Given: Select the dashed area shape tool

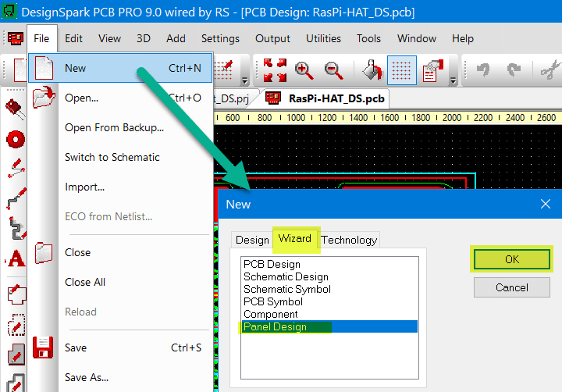Looking at the screenshot, I should 16,325.
